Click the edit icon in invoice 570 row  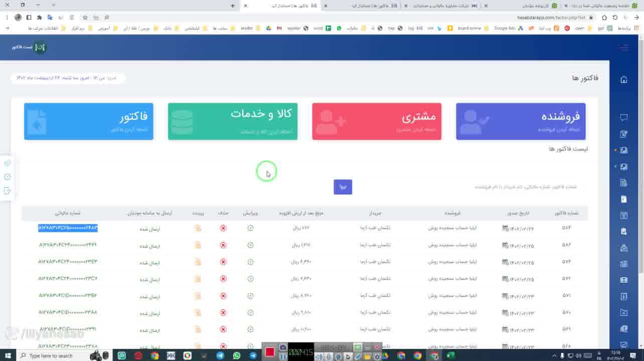coord(250,313)
